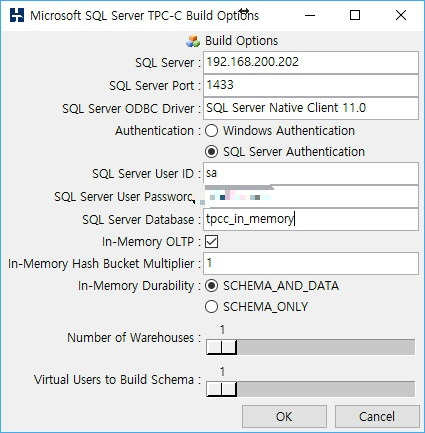The width and height of the screenshot is (425, 433).
Task: Click the Virtual Users to Build Schema slider
Action: click(311, 389)
